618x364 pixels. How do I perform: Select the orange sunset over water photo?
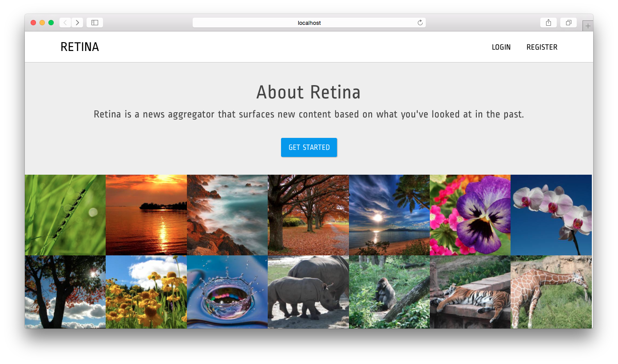click(146, 215)
